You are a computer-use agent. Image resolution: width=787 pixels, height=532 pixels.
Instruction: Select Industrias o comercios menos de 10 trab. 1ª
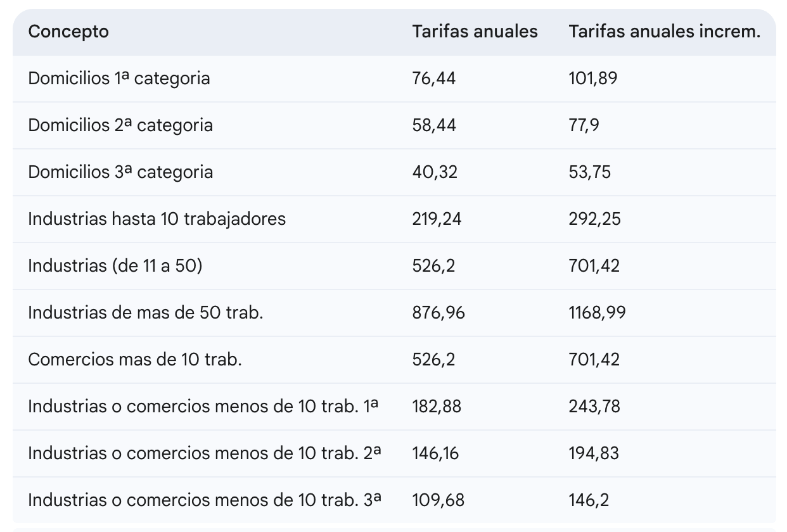click(203, 407)
